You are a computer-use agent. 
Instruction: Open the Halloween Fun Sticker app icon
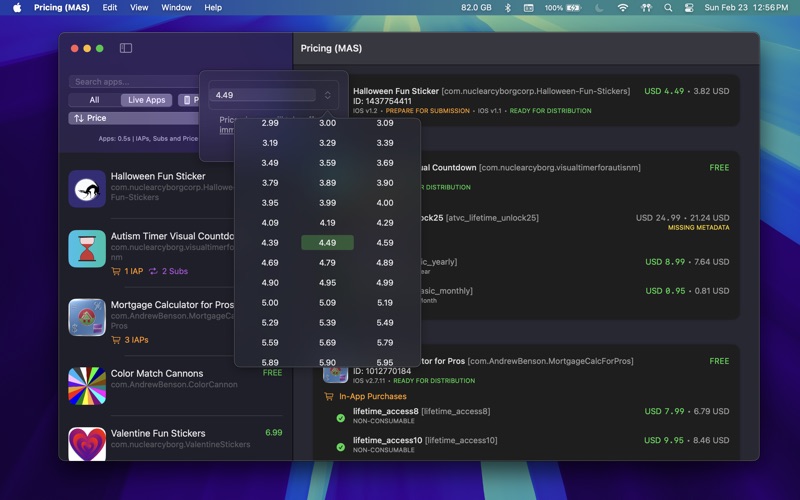[x=87, y=189]
